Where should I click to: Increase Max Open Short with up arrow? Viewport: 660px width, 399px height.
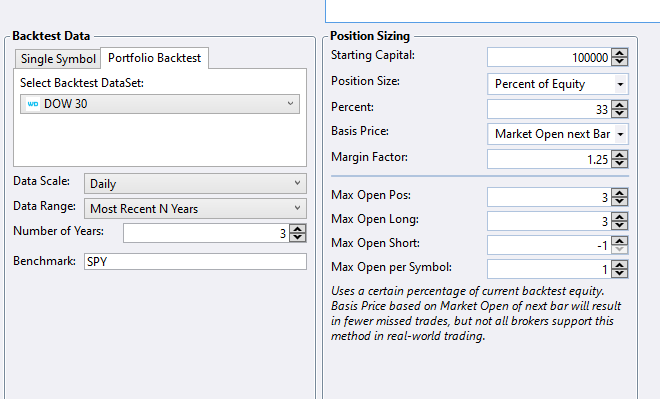pyautogui.click(x=620, y=241)
